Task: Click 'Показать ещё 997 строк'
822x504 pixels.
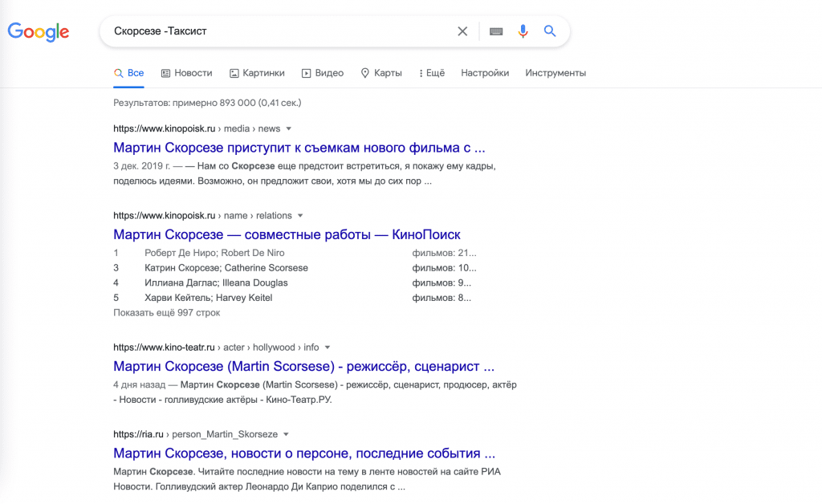Action: pyautogui.click(x=166, y=313)
